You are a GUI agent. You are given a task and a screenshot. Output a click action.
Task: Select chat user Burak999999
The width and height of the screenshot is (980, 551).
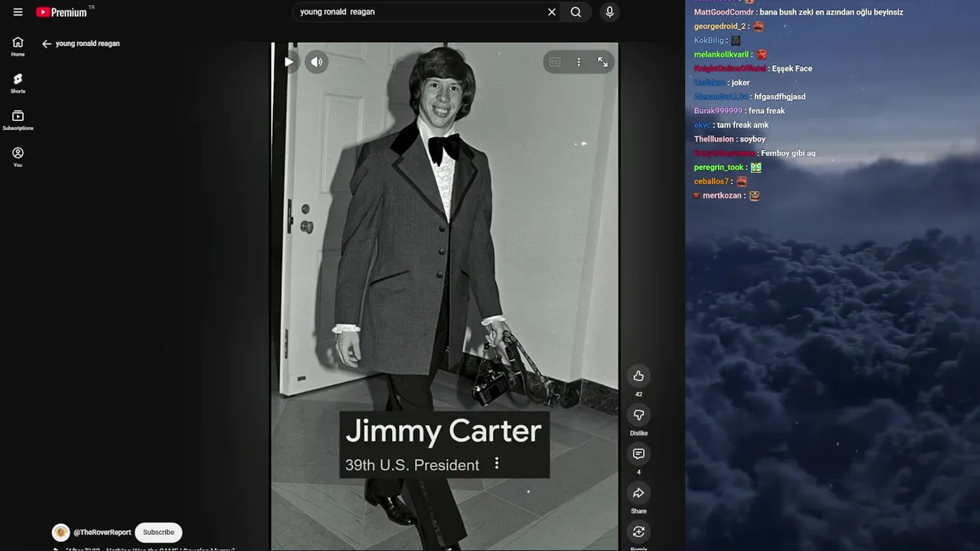click(x=718, y=111)
